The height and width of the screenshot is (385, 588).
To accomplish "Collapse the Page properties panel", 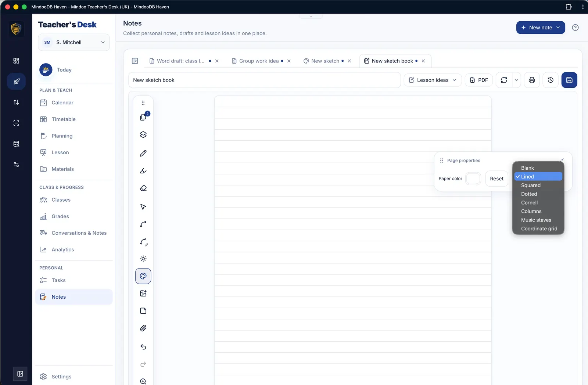I will point(562,160).
